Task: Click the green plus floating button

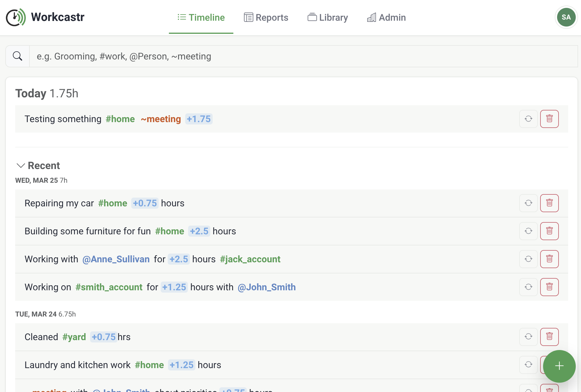Action: coord(559,366)
